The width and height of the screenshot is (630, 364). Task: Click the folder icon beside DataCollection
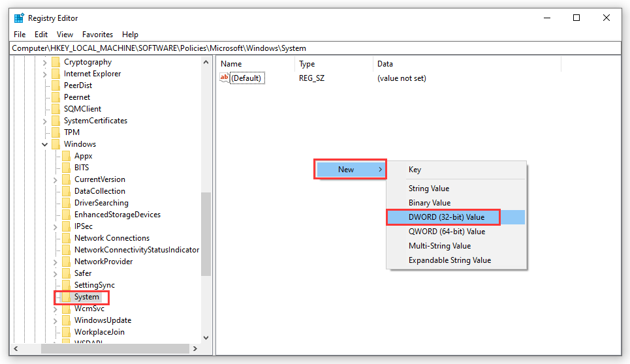point(65,191)
